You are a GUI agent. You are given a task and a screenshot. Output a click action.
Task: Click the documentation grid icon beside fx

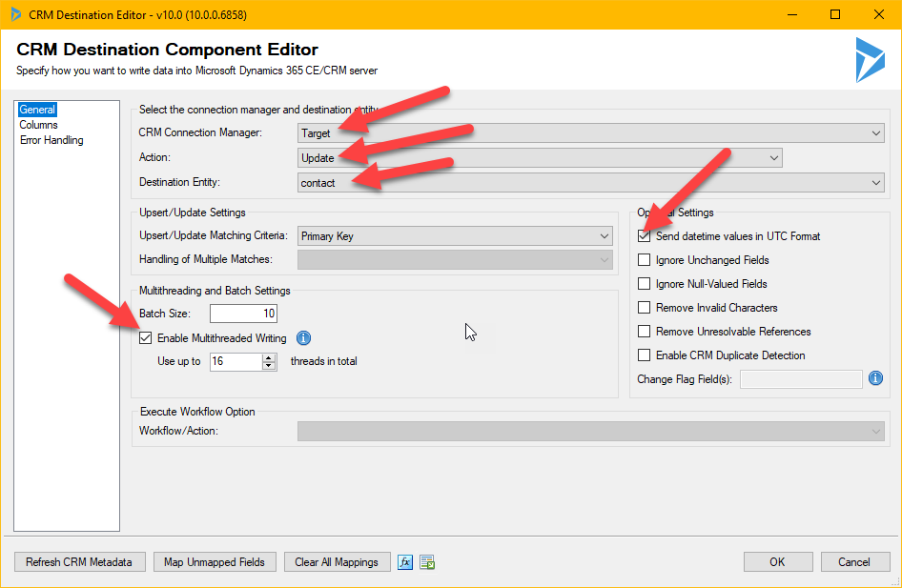[427, 562]
